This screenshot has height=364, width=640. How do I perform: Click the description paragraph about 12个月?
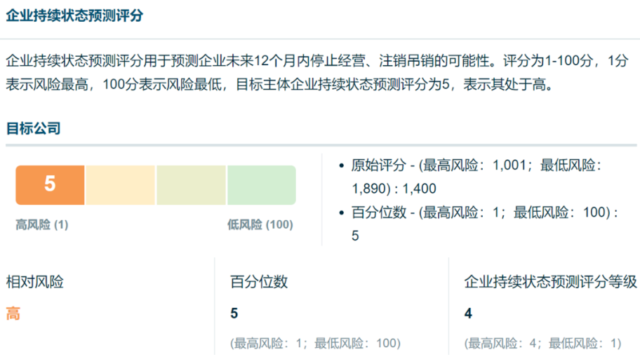click(317, 73)
